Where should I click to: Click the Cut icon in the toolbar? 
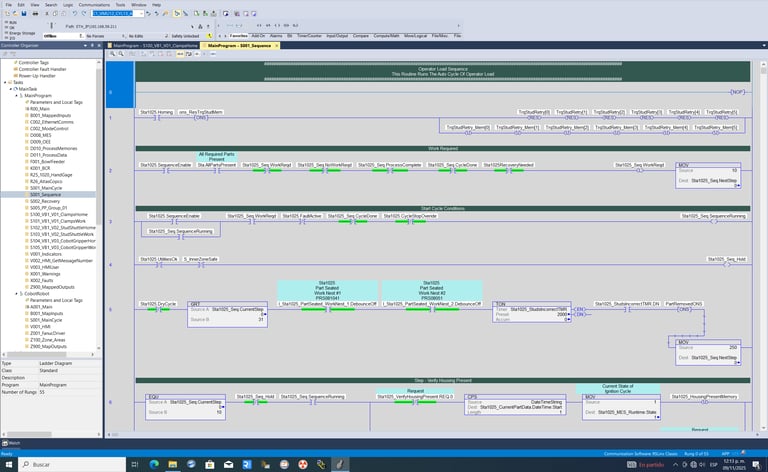tap(47, 13)
